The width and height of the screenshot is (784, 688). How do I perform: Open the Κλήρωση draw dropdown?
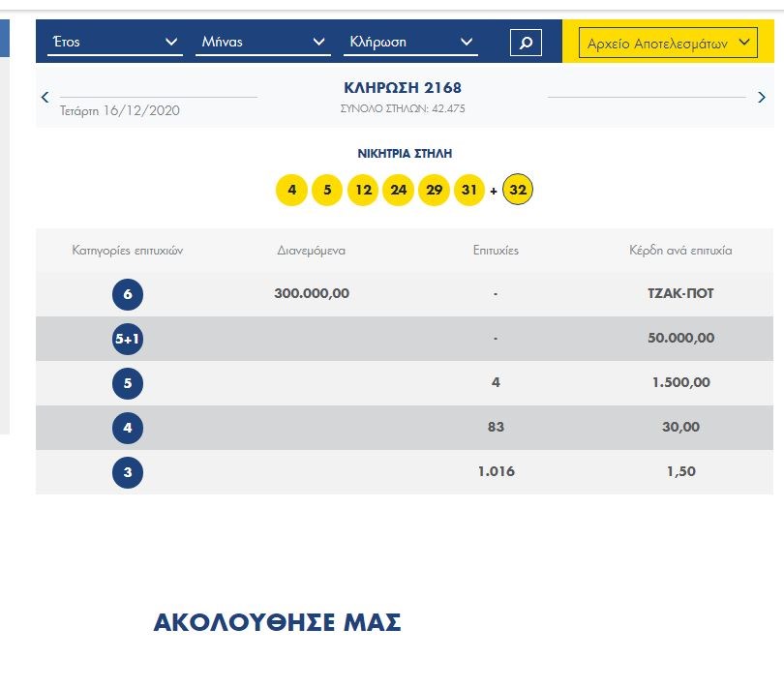411,43
